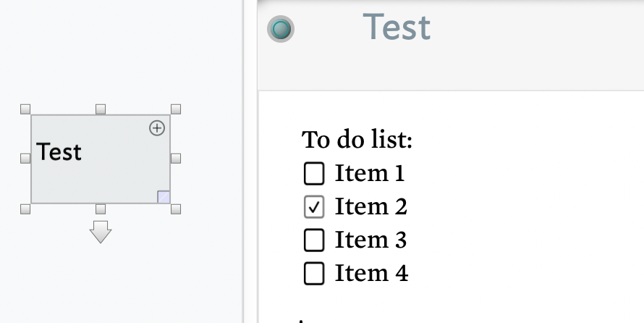Screen dimensions: 644x323
Task: Click the bottom-left handle of the Test note
Action: (25, 209)
